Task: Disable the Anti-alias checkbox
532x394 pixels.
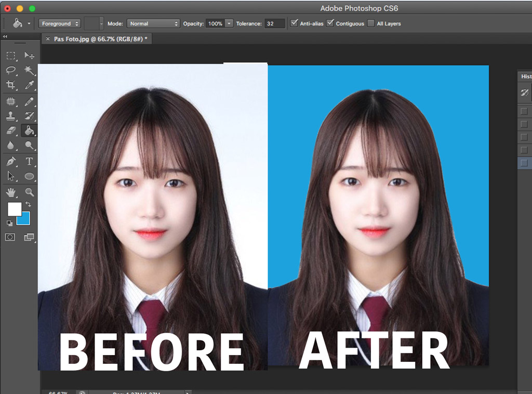Action: pos(295,23)
